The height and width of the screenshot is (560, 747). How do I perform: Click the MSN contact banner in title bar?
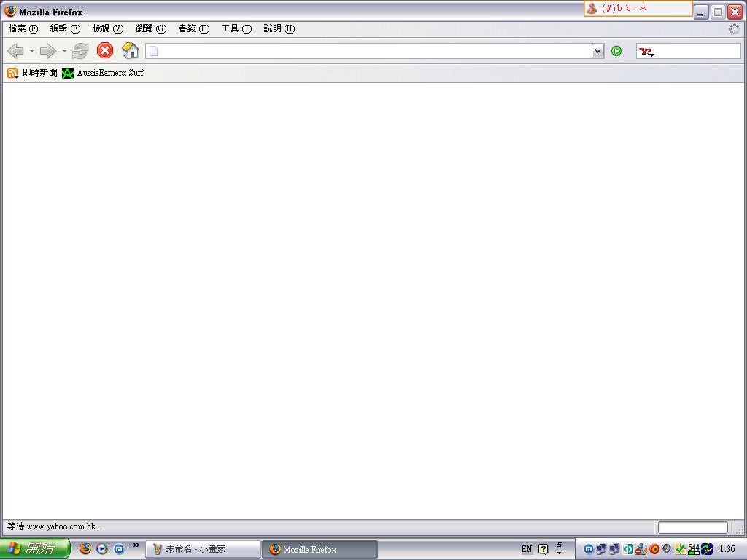pos(638,9)
